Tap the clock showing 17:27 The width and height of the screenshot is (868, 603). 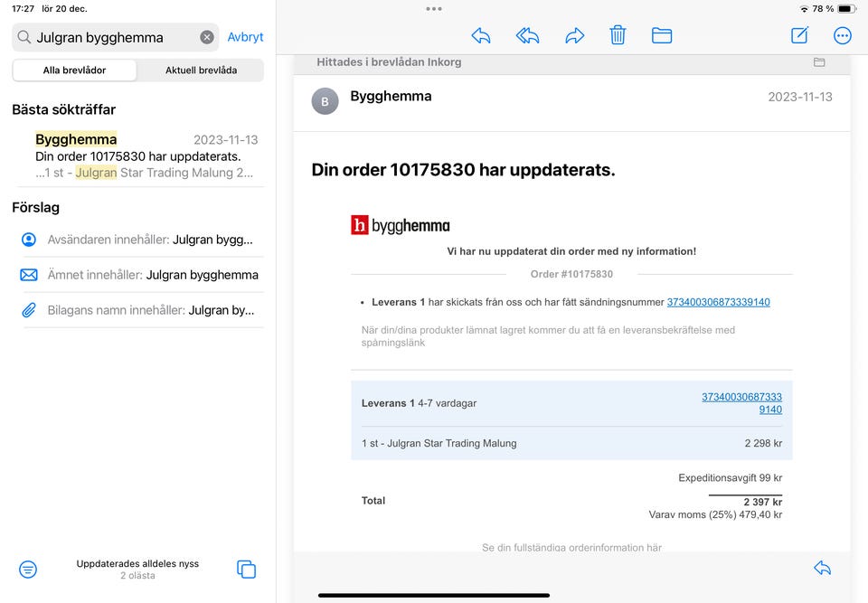[23, 9]
